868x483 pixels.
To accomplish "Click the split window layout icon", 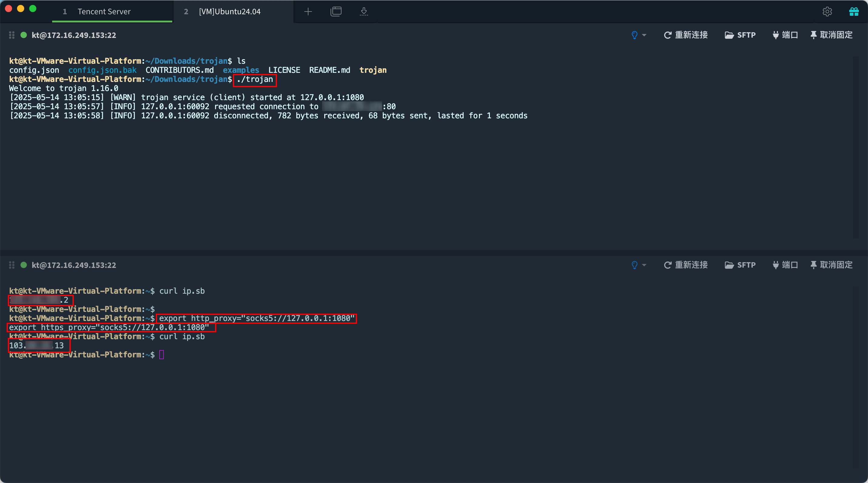I will pos(336,12).
